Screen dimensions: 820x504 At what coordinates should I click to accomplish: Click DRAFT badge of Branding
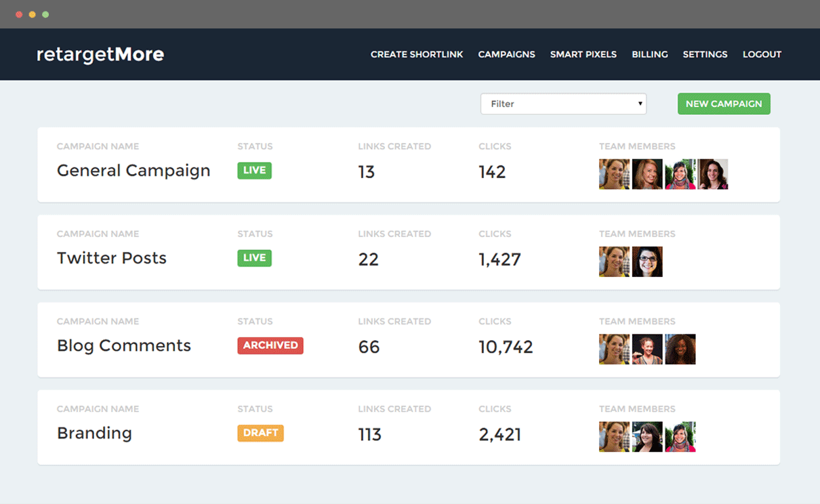click(x=260, y=432)
